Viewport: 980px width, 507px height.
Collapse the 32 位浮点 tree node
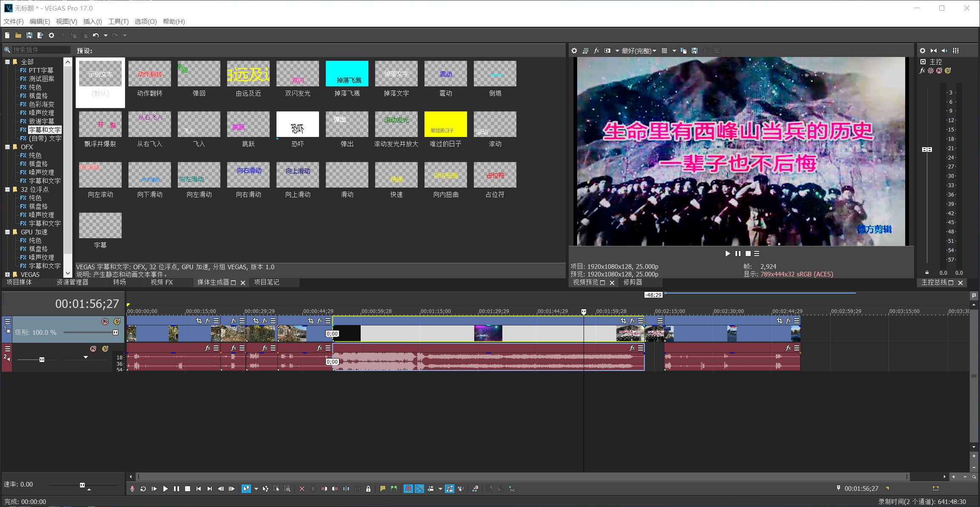pyautogui.click(x=7, y=189)
